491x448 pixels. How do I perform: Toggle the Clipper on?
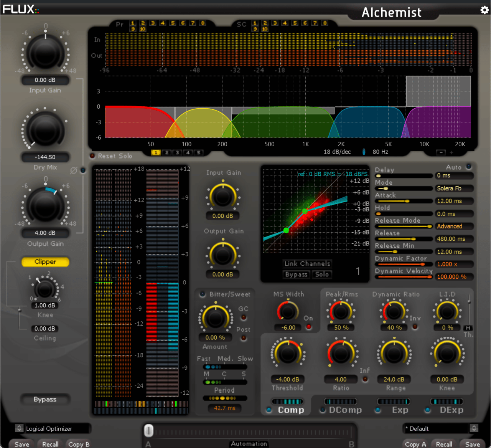45,262
